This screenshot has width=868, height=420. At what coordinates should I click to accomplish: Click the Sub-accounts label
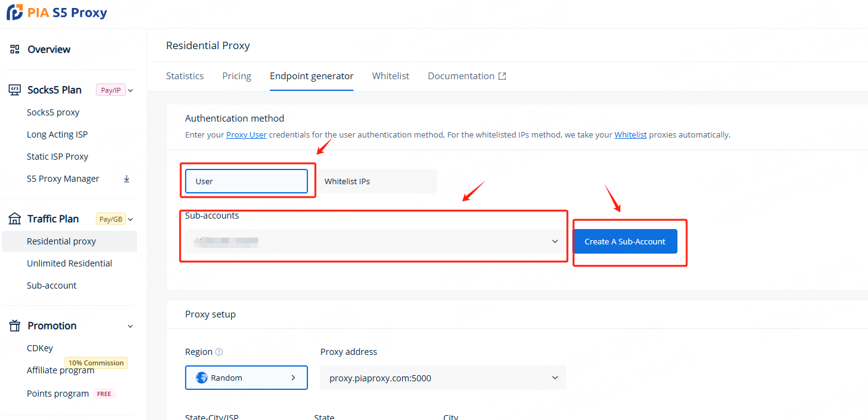tap(212, 216)
